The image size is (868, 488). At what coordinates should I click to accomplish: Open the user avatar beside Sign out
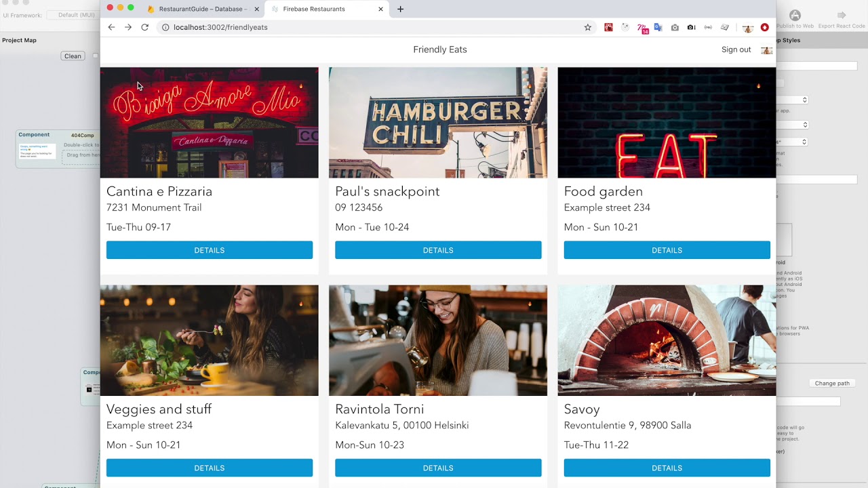[766, 50]
